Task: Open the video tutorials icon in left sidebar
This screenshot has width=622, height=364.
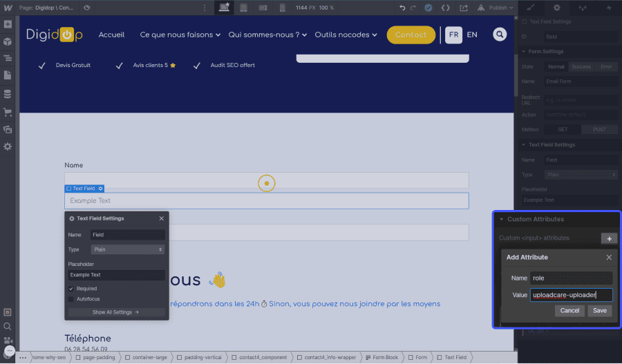Action: [8, 341]
